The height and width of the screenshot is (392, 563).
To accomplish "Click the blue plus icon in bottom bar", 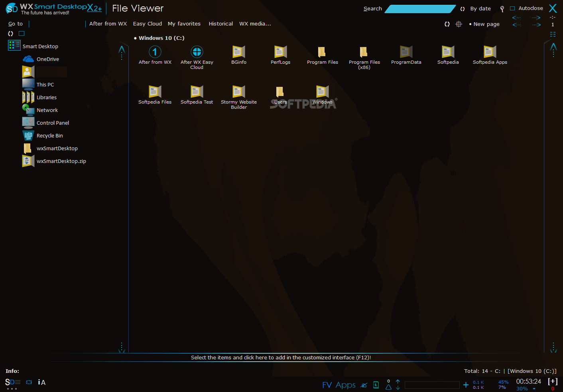I will tap(466, 385).
